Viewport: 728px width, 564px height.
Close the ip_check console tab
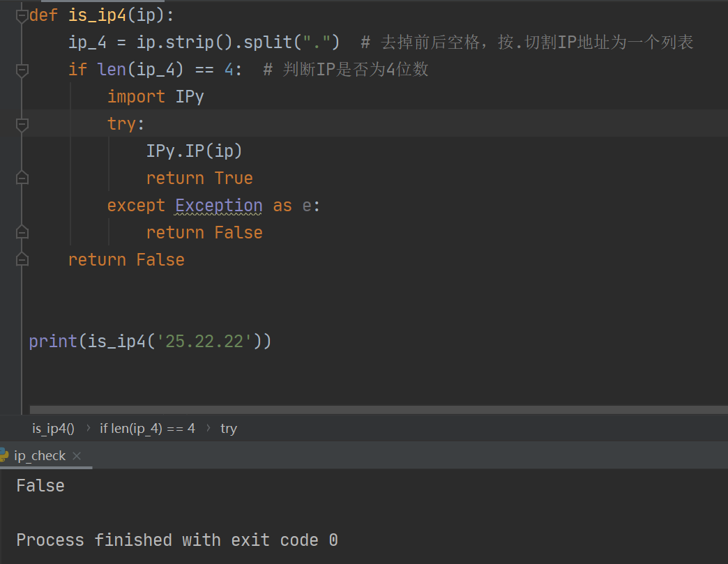pos(77,455)
